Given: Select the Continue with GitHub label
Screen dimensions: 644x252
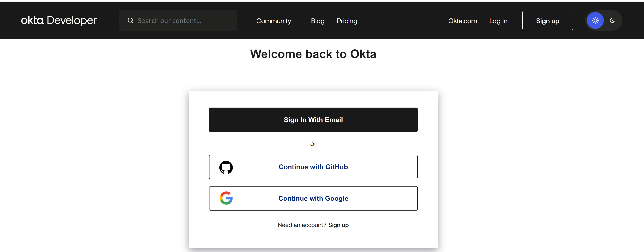Looking at the screenshot, I should [x=313, y=167].
